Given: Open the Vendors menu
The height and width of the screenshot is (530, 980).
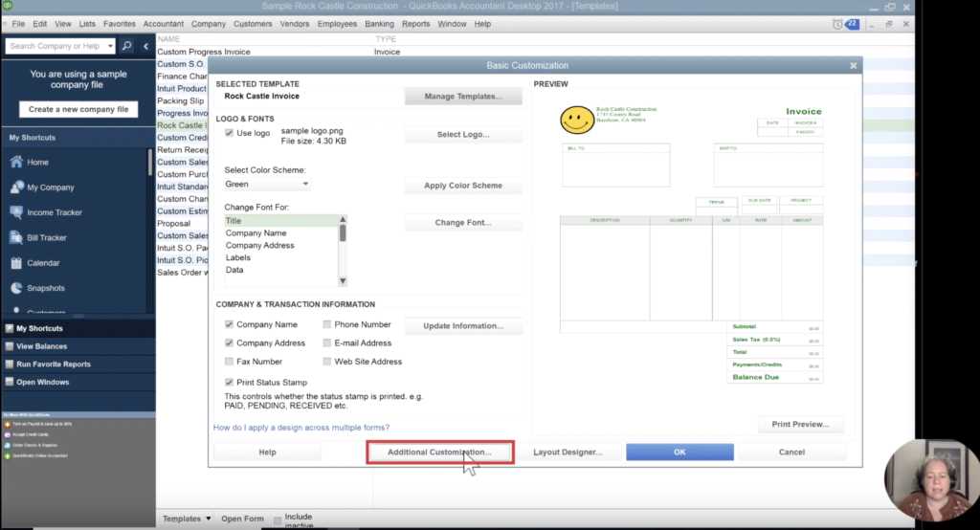Looking at the screenshot, I should click(295, 24).
